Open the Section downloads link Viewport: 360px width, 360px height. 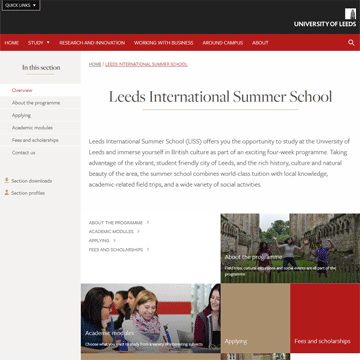pos(32,181)
